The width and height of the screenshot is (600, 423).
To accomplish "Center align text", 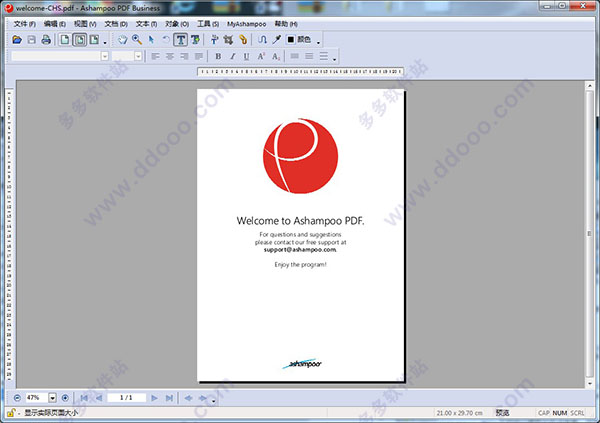I will click(x=170, y=56).
